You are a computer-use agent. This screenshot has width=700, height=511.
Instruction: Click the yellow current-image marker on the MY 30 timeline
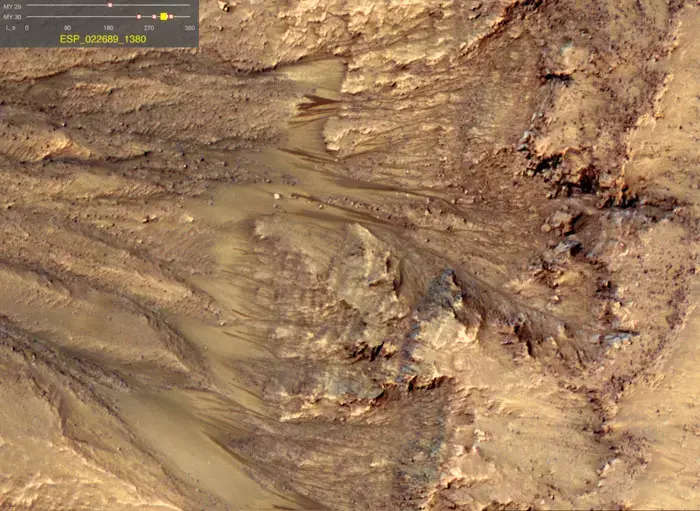(163, 17)
